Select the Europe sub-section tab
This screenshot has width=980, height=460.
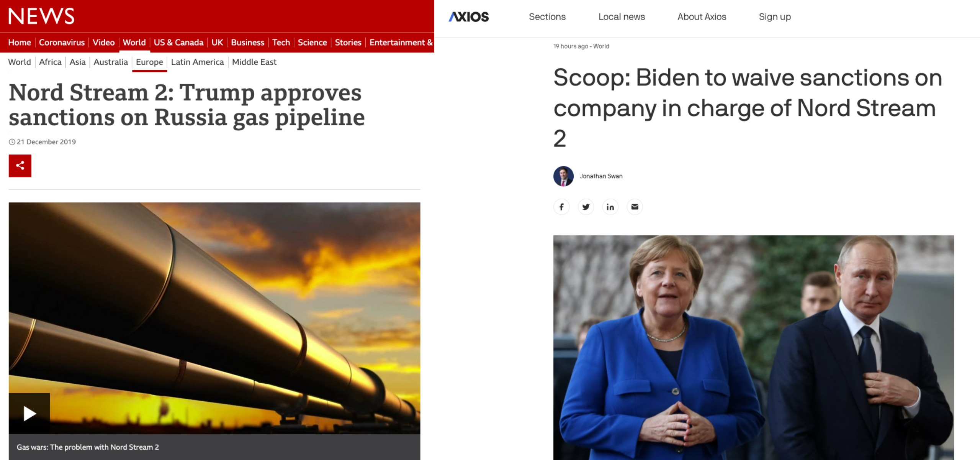point(149,62)
